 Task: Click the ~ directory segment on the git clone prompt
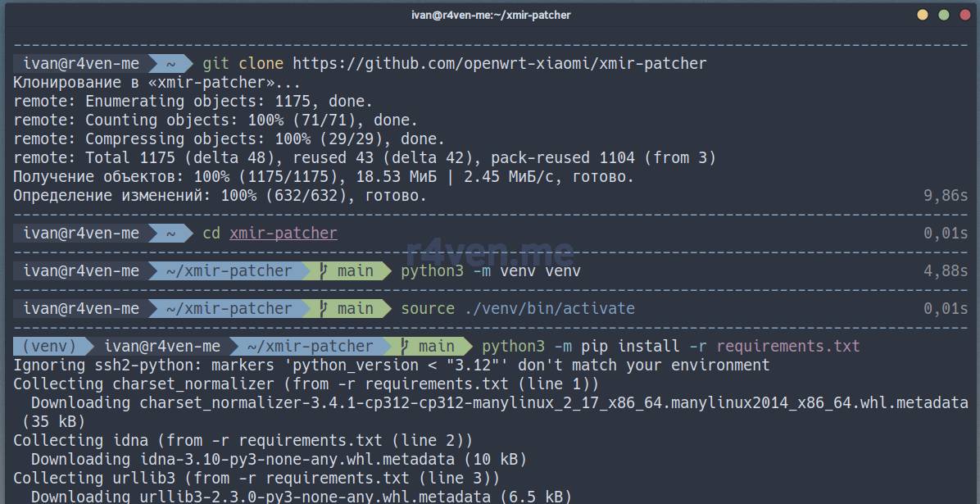click(170, 63)
